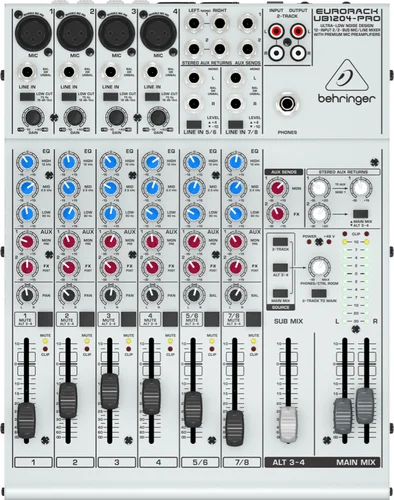394x500 pixels.
Task: Click the MAIN MIX right fader
Action: point(365,405)
